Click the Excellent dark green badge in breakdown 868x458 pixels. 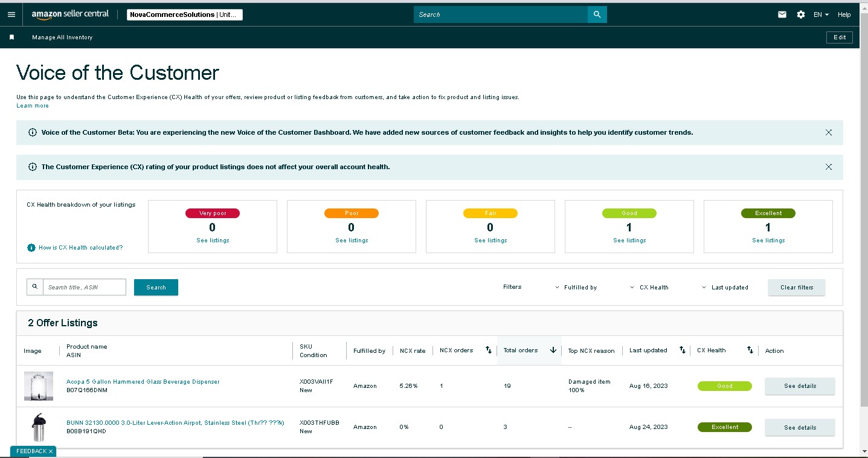tap(768, 213)
